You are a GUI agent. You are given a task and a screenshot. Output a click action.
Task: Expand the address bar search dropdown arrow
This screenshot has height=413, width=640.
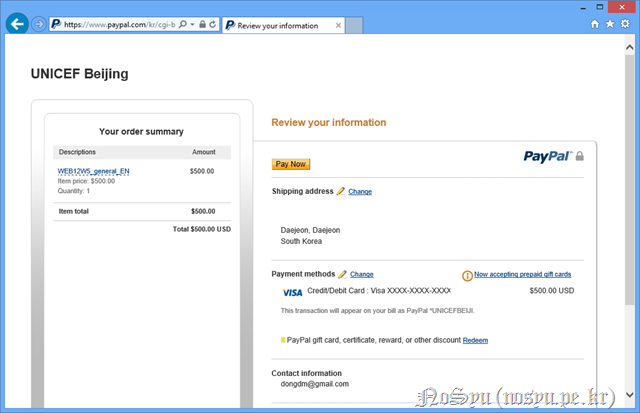tap(192, 23)
